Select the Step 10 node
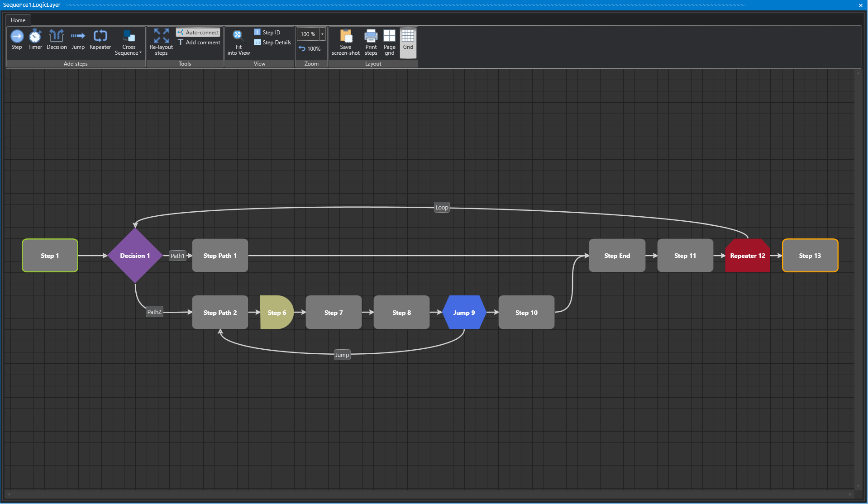Screen dimensions: 868x504 pos(526,313)
